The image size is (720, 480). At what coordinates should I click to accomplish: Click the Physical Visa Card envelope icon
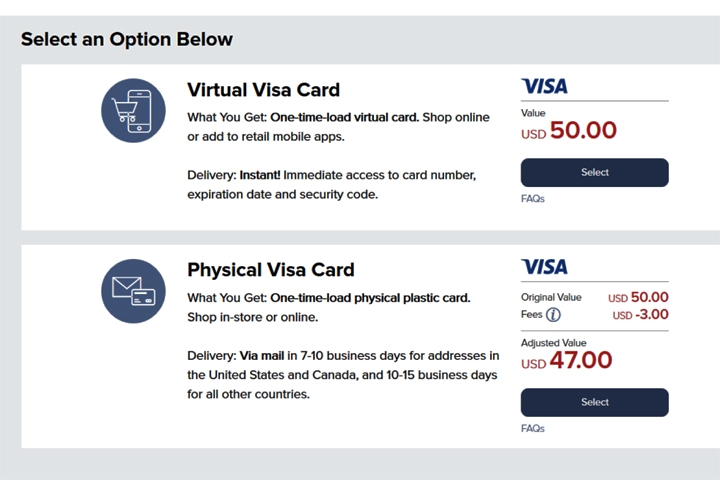click(x=133, y=290)
